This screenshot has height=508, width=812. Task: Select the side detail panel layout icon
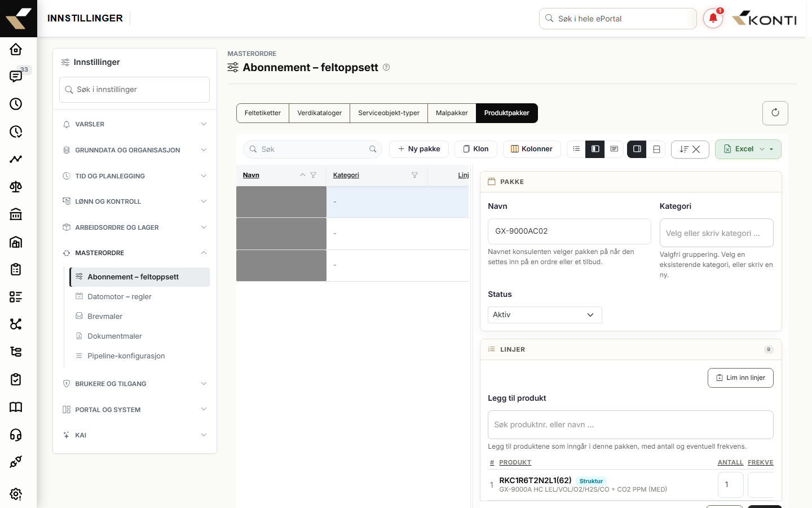coord(637,149)
